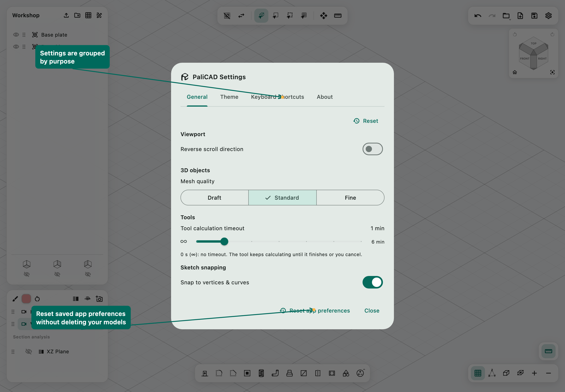The width and height of the screenshot is (565, 392).
Task: Click the swap arrows icon in top toolbar
Action: tap(241, 16)
